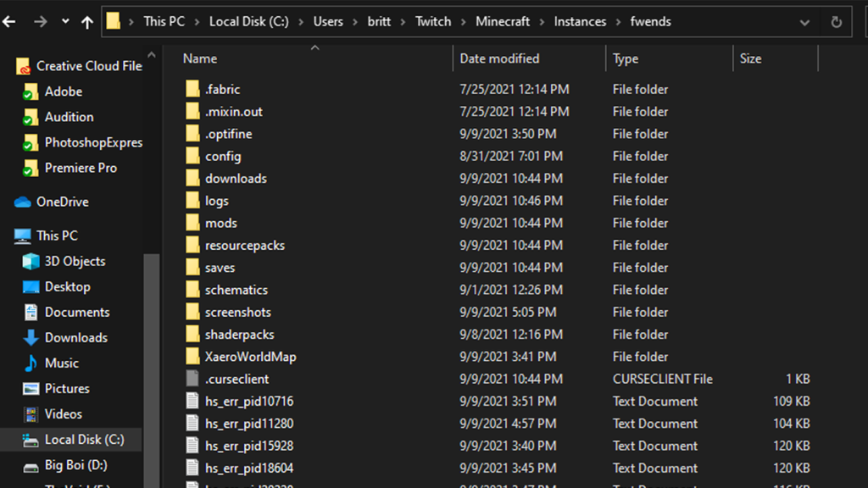
Task: Click the Up arrow to go to parent folder
Action: point(86,21)
